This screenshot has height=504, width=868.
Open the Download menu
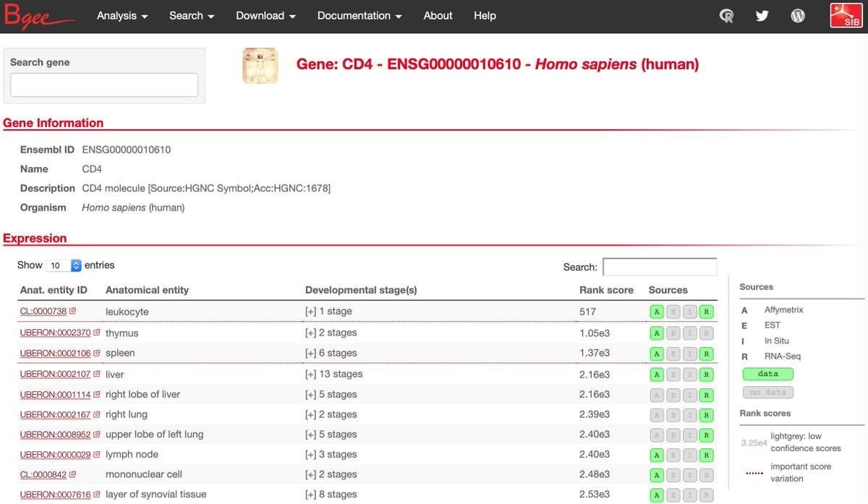tap(265, 16)
